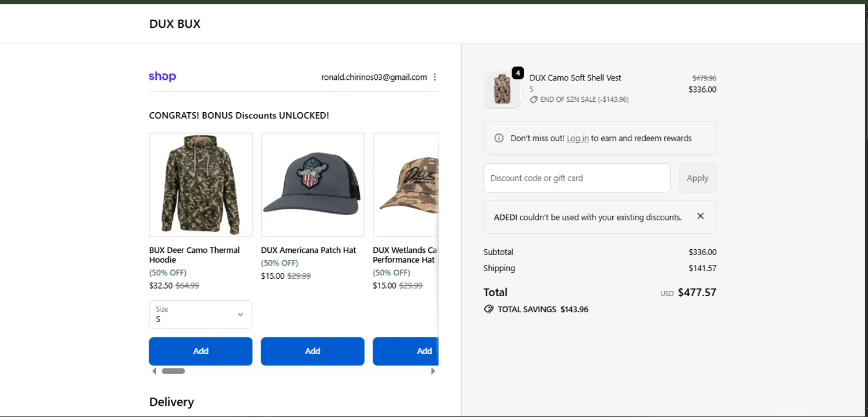Screen dimensions: 868x417
Task: Click the quantity badge showing 4
Action: (518, 73)
